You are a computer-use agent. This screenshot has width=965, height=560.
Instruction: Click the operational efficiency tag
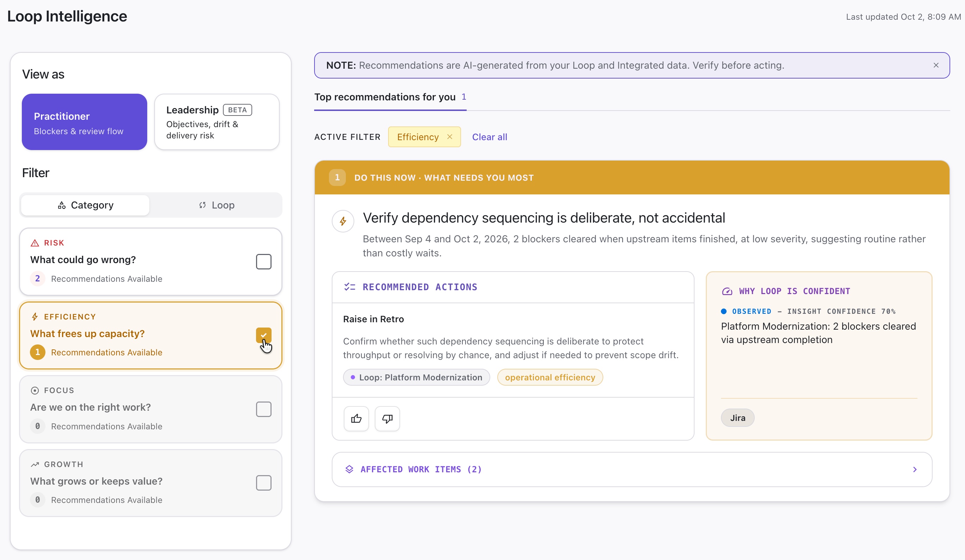point(550,377)
